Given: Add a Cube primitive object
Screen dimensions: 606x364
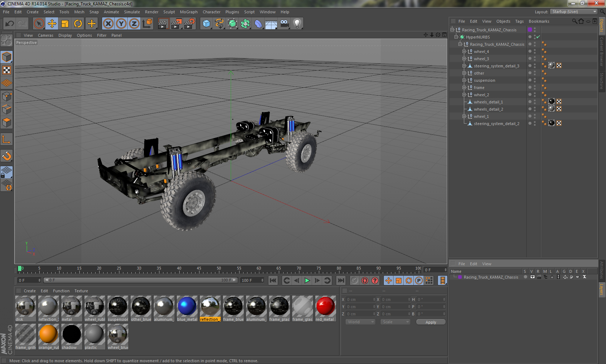Looking at the screenshot, I should click(206, 24).
